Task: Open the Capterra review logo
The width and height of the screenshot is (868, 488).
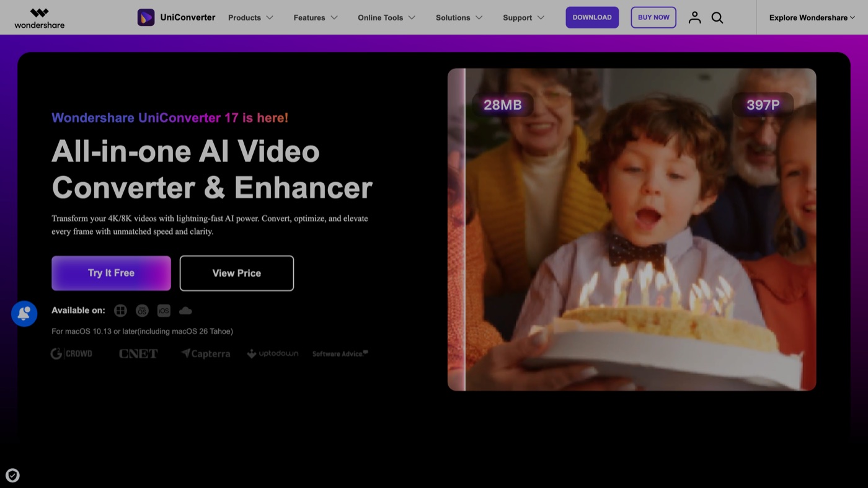Action: [x=205, y=353]
